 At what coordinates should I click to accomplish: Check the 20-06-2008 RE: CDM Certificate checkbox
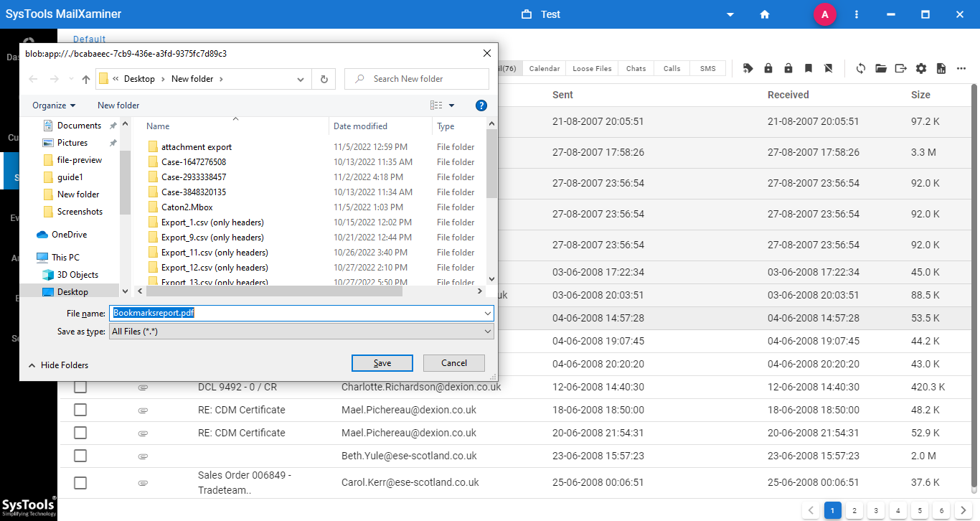(80, 433)
